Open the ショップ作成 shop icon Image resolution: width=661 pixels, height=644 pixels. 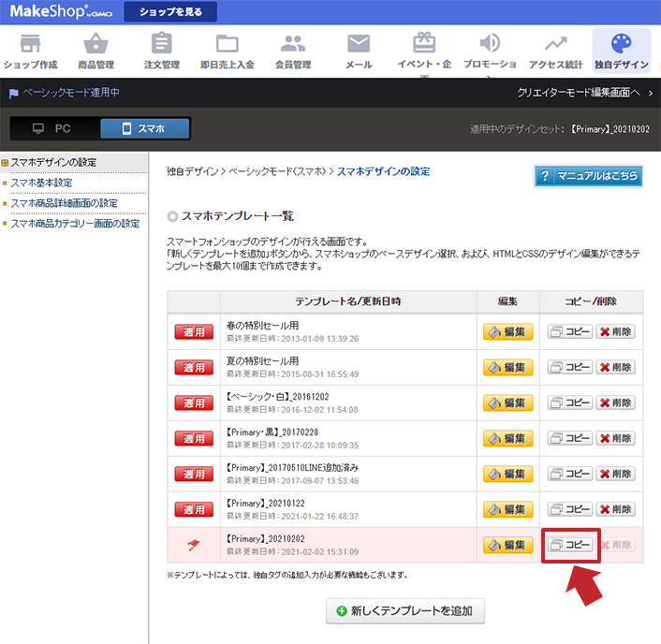30,45
